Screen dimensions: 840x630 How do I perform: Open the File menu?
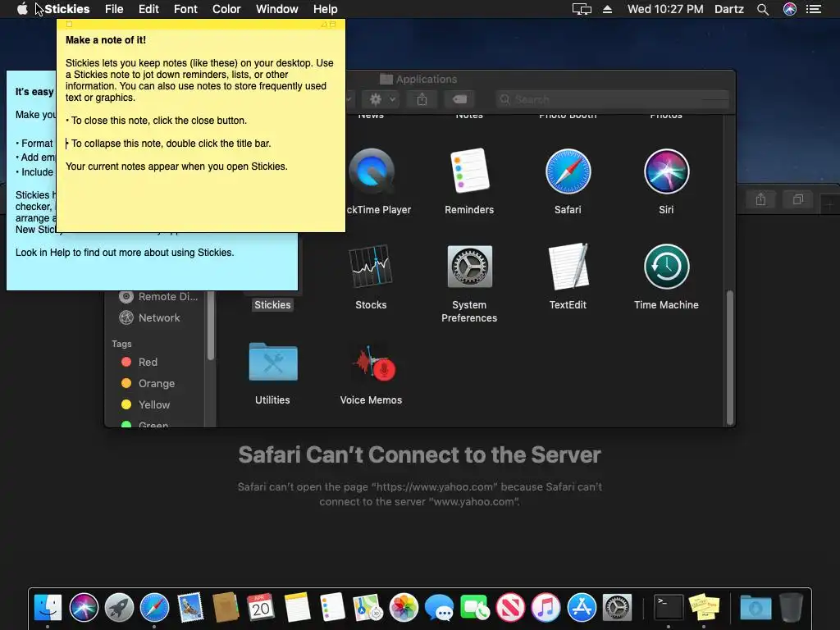coord(114,9)
